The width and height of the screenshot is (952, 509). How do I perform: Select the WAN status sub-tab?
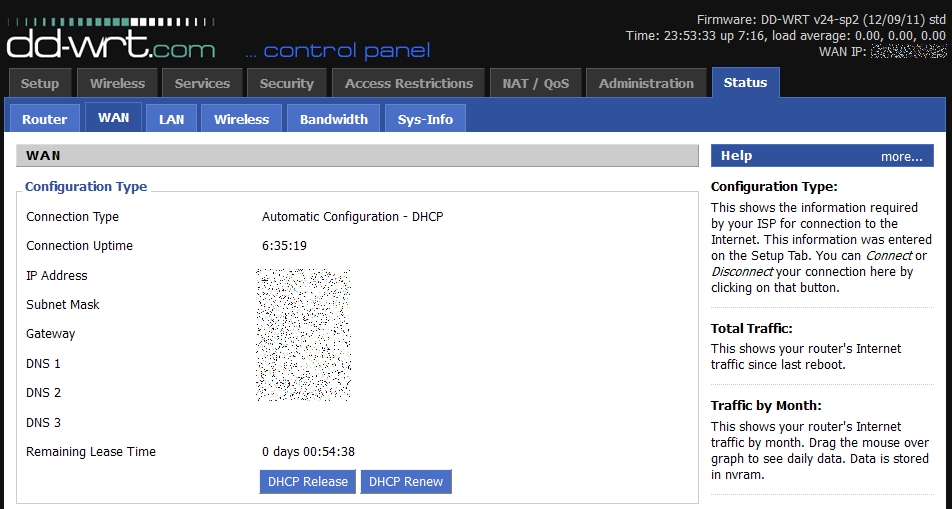point(113,118)
